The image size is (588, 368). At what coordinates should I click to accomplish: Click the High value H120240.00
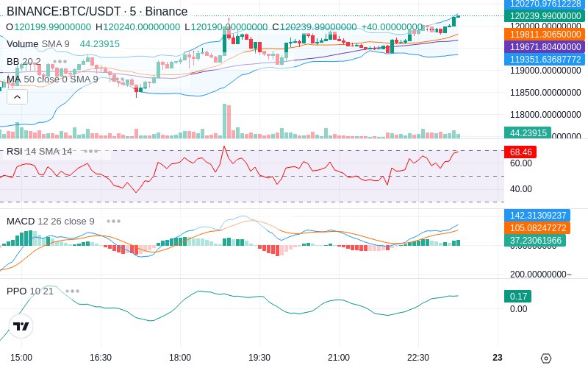click(137, 27)
